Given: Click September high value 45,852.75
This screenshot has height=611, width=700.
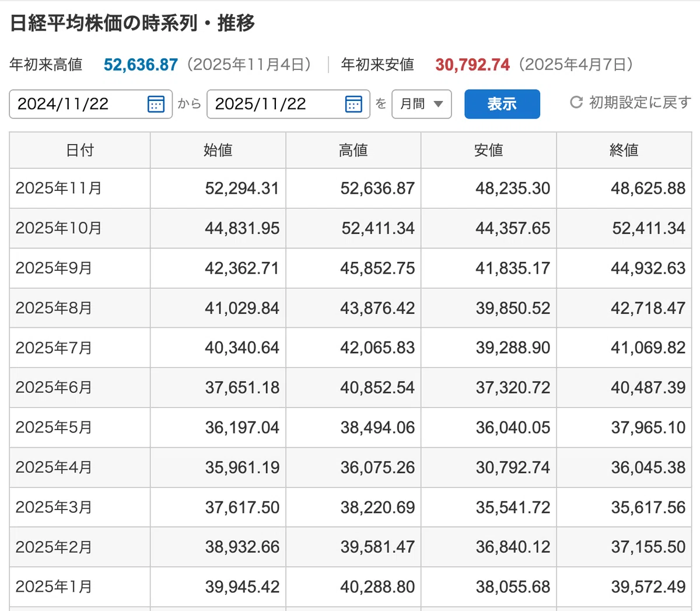Looking at the screenshot, I should (377, 268).
